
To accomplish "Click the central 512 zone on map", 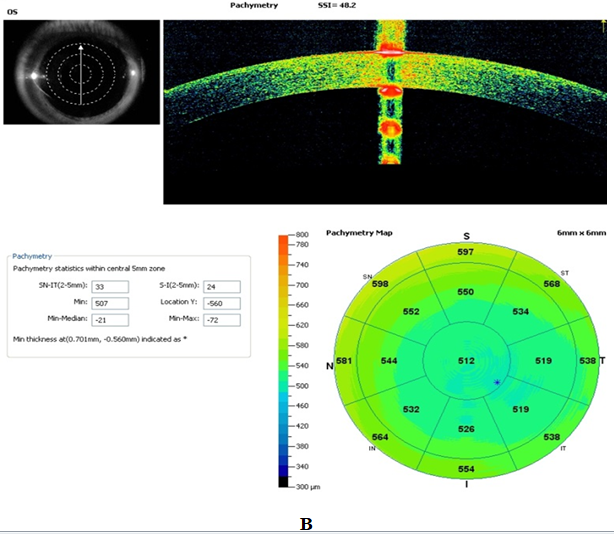I will click(x=465, y=361).
